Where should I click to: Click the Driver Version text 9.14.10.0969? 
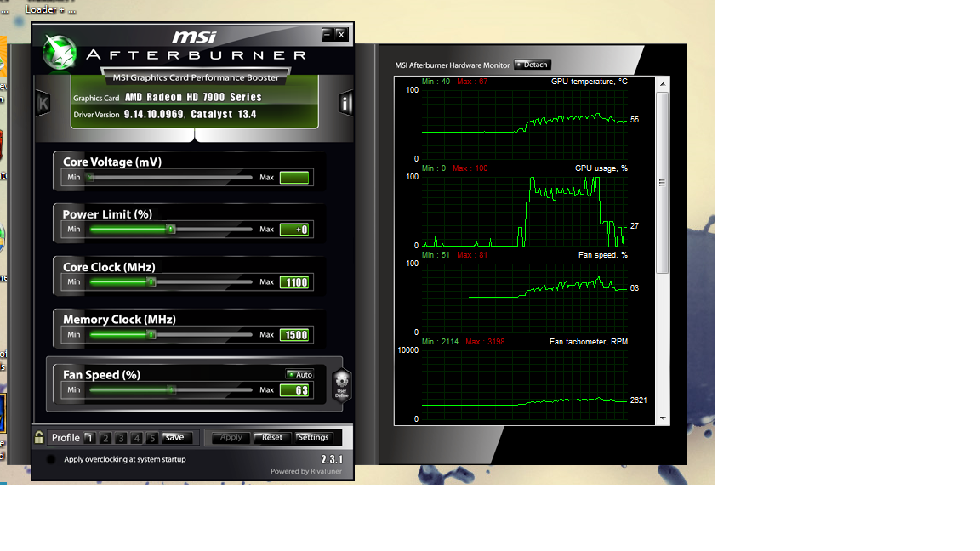[154, 114]
